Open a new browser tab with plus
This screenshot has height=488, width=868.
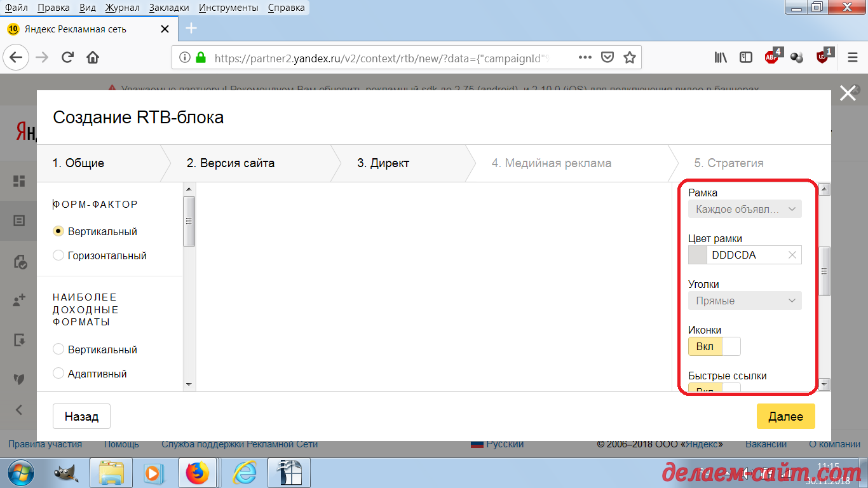(x=191, y=29)
